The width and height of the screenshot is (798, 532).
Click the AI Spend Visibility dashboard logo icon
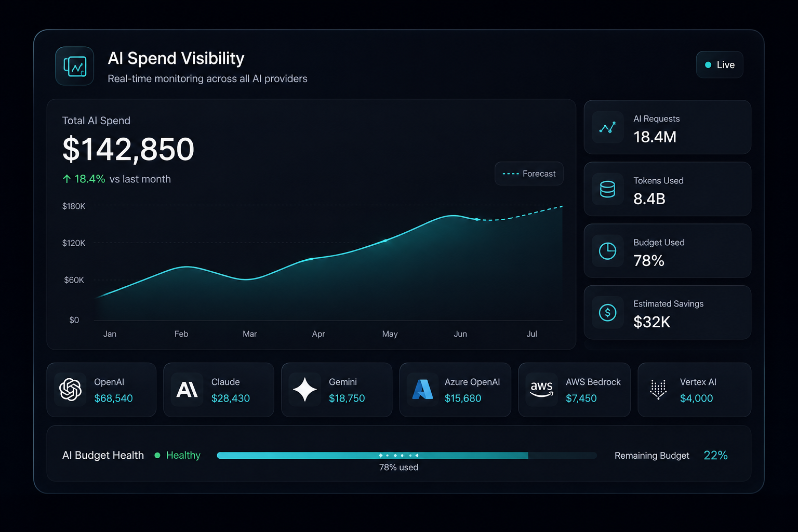[75, 66]
